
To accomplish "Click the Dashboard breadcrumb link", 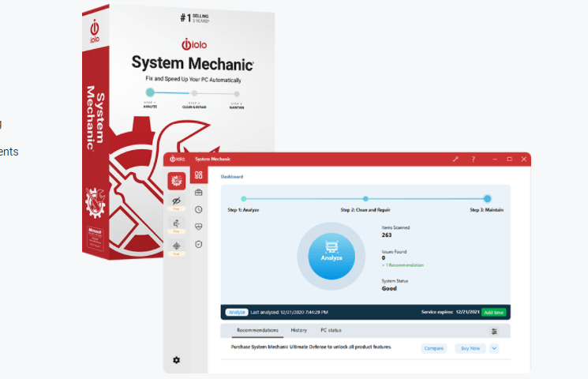I will click(232, 177).
